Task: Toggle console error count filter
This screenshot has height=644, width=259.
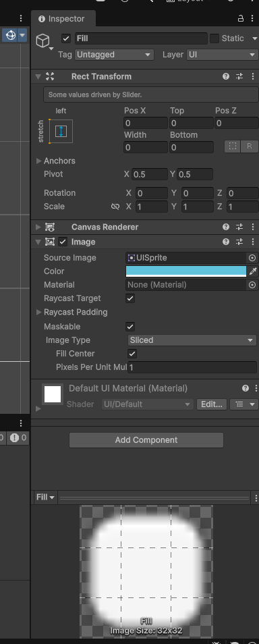Action: [x=18, y=438]
